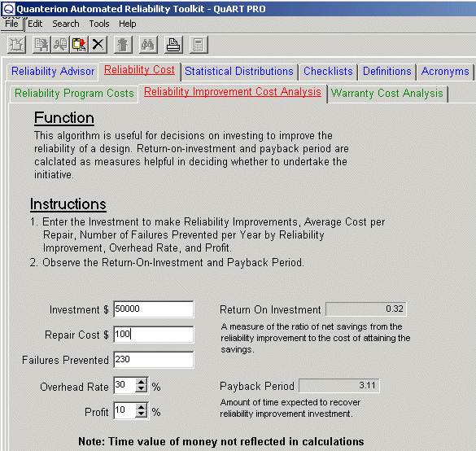Click the Function heading

[x=64, y=118]
